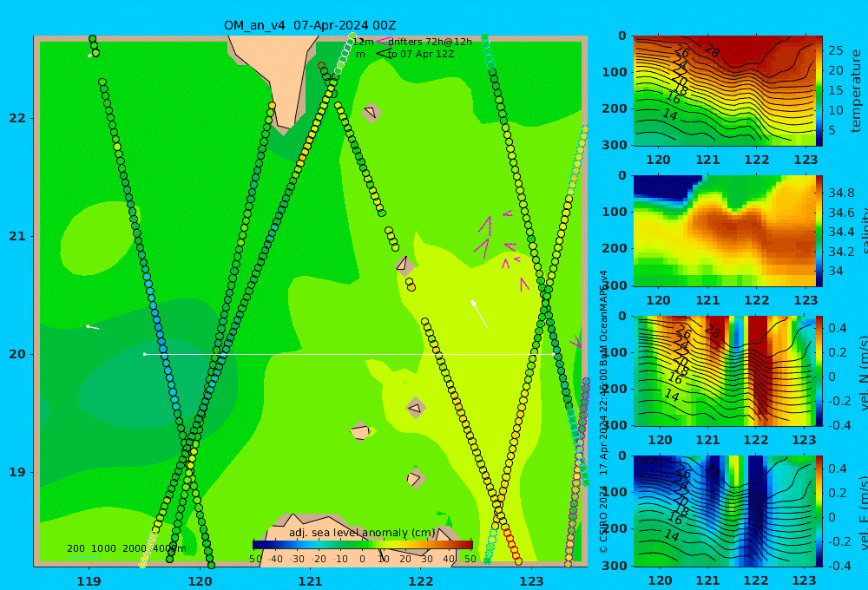Click longitude label 119 under main map
868x590 pixels.
(89, 581)
